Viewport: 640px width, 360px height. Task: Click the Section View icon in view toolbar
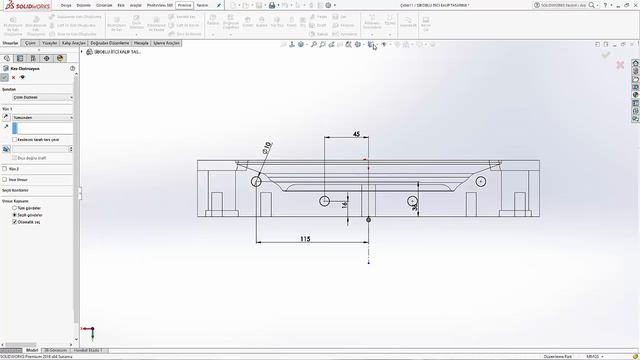point(348,44)
